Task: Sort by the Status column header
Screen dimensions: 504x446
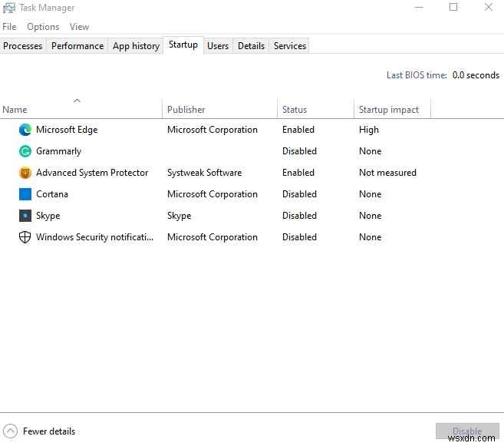Action: pyautogui.click(x=315, y=109)
